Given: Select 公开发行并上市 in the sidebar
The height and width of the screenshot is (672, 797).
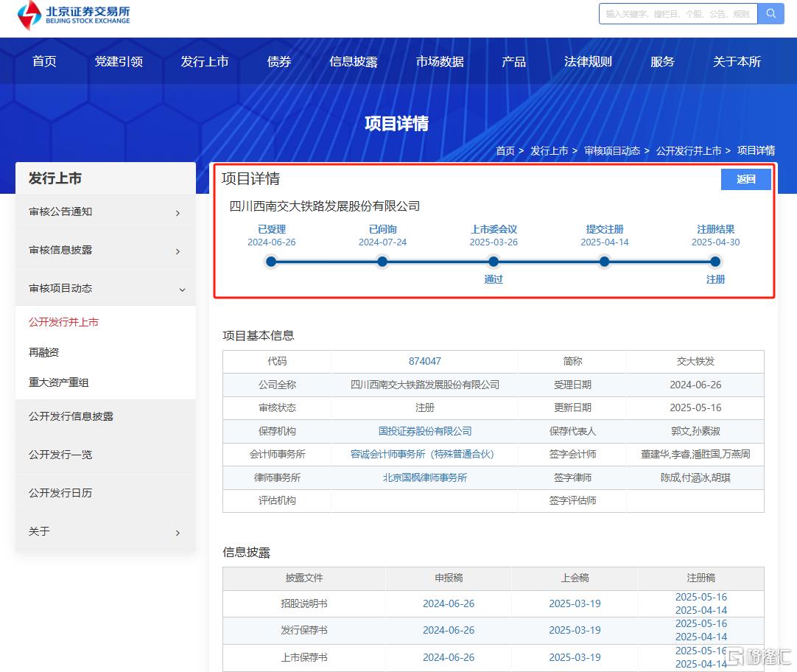Looking at the screenshot, I should pos(63,322).
